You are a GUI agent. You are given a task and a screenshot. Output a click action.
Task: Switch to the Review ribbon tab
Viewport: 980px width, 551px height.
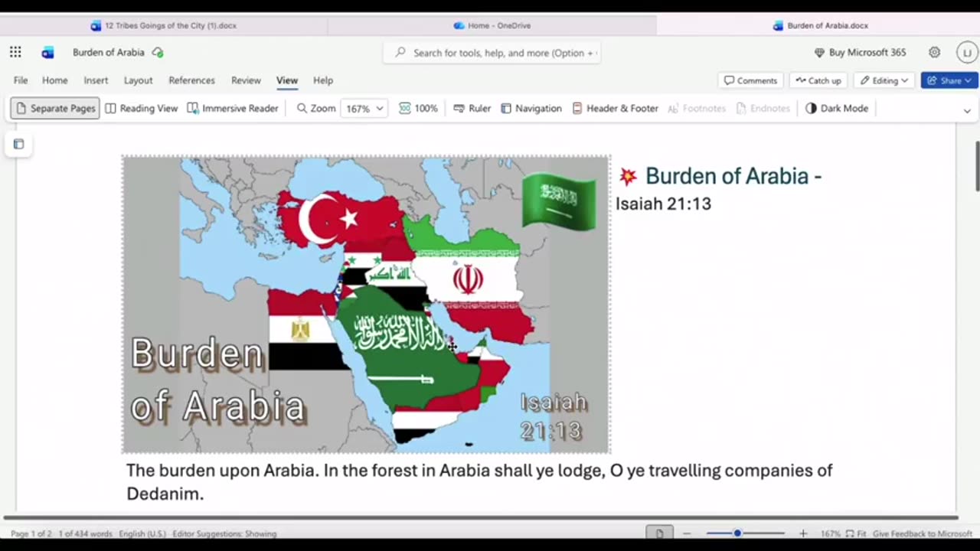[246, 80]
